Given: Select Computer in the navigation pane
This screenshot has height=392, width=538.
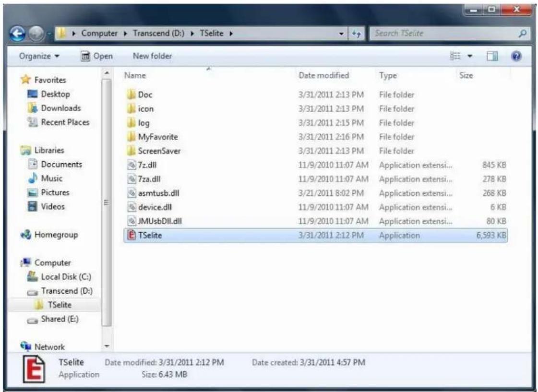Looking at the screenshot, I should (x=52, y=263).
